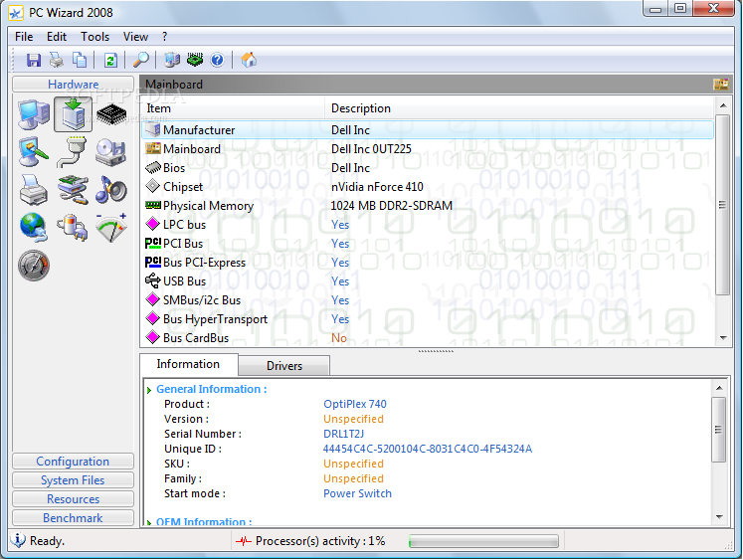Open the ? help menu
The width and height of the screenshot is (743, 560).
click(164, 37)
